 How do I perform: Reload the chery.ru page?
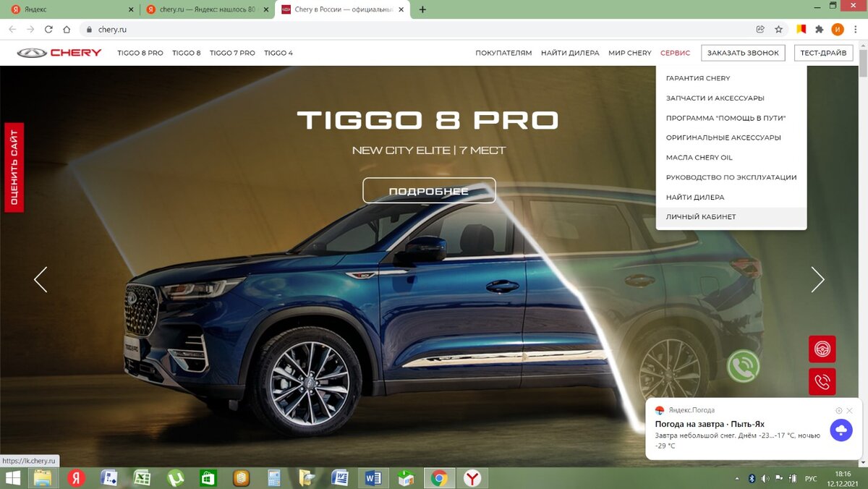point(48,30)
